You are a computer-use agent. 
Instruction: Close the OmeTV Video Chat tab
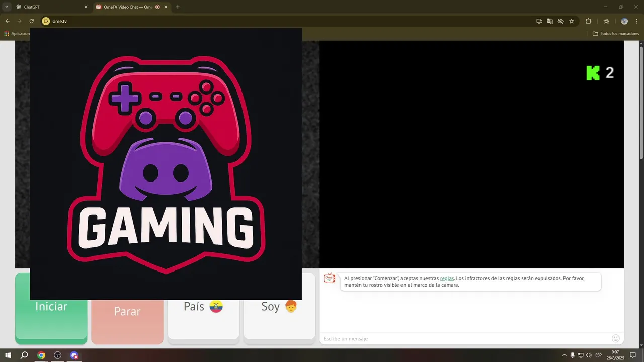coord(166,7)
